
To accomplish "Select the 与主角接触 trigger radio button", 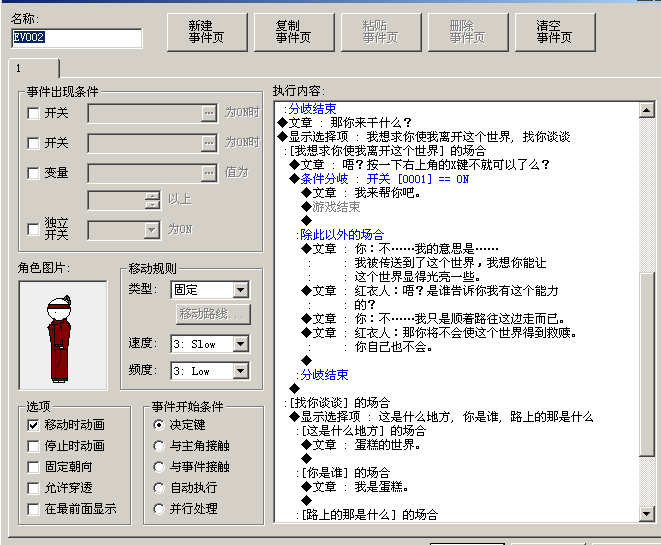I will [159, 446].
